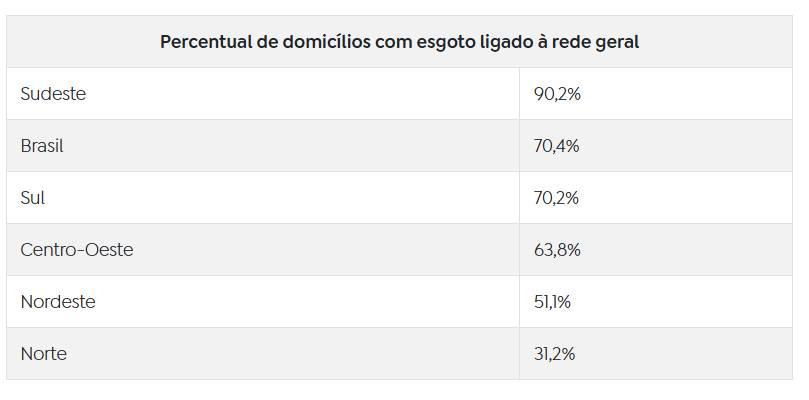Click the table header about domicílios com esgoto
Viewport: 809px width, 400px height.
[399, 42]
